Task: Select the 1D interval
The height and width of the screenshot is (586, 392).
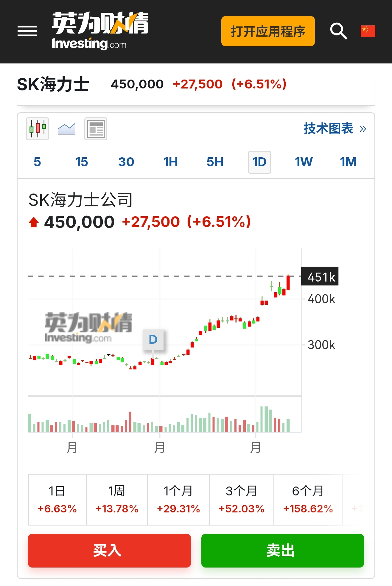Action: [259, 162]
